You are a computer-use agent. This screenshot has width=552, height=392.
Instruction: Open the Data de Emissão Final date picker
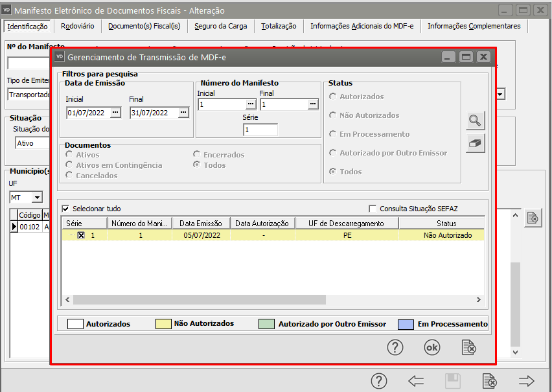(183, 113)
